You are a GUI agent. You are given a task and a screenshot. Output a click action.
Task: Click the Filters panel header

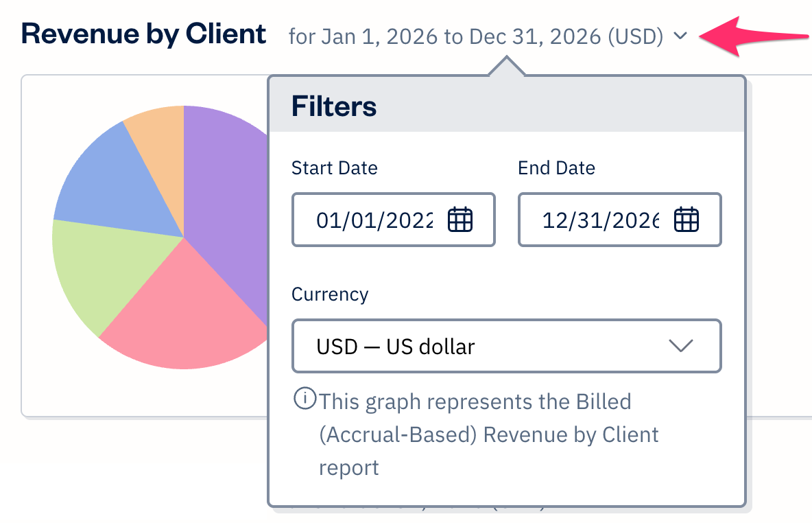(334, 106)
